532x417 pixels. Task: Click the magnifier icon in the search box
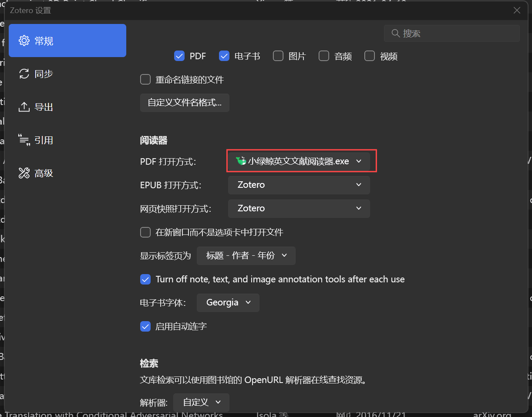[396, 33]
